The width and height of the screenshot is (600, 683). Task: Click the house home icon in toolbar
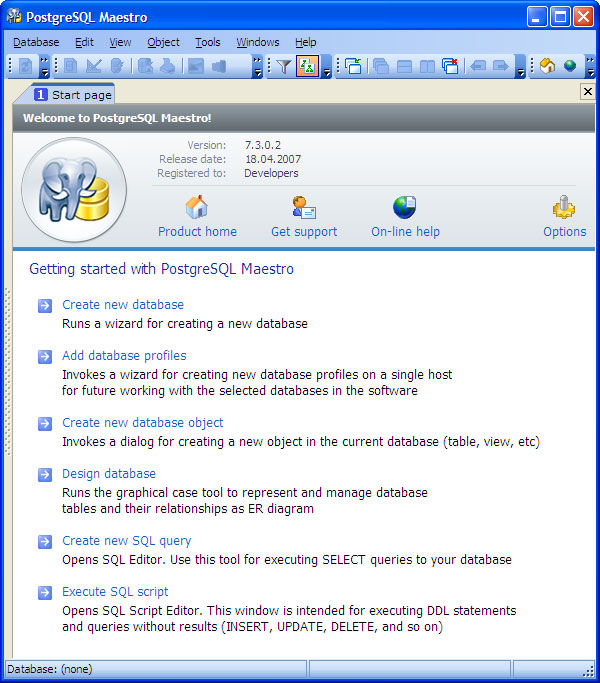pos(547,66)
